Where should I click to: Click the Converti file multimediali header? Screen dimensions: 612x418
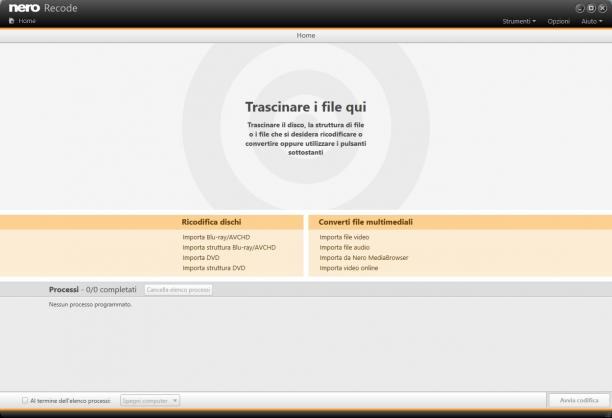coord(365,222)
